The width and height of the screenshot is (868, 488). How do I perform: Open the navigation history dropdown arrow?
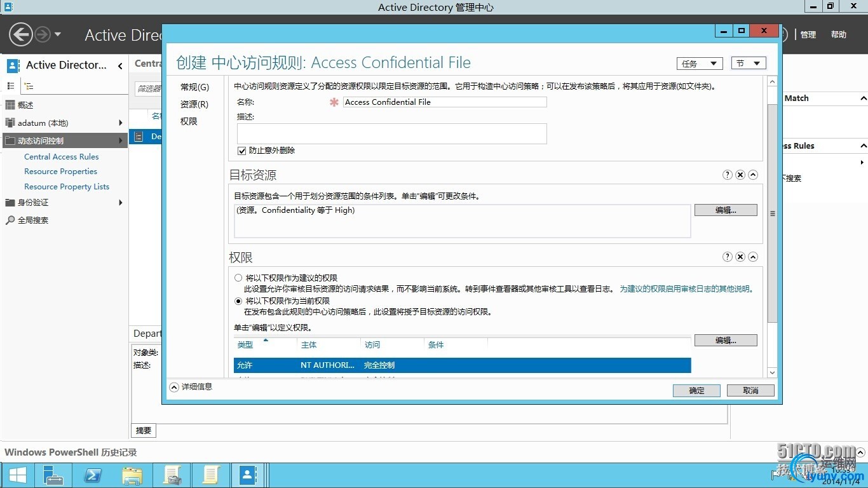[58, 34]
